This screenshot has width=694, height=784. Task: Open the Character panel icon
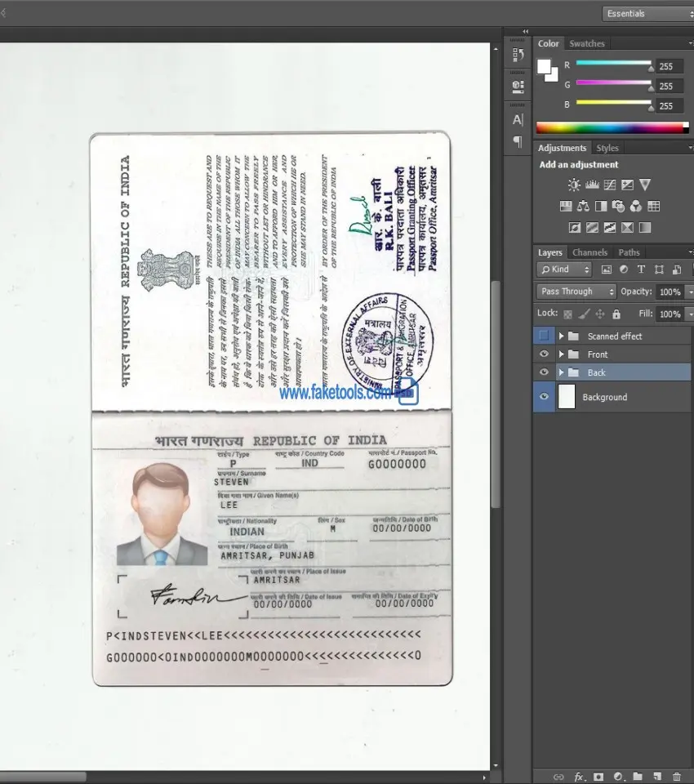518,120
